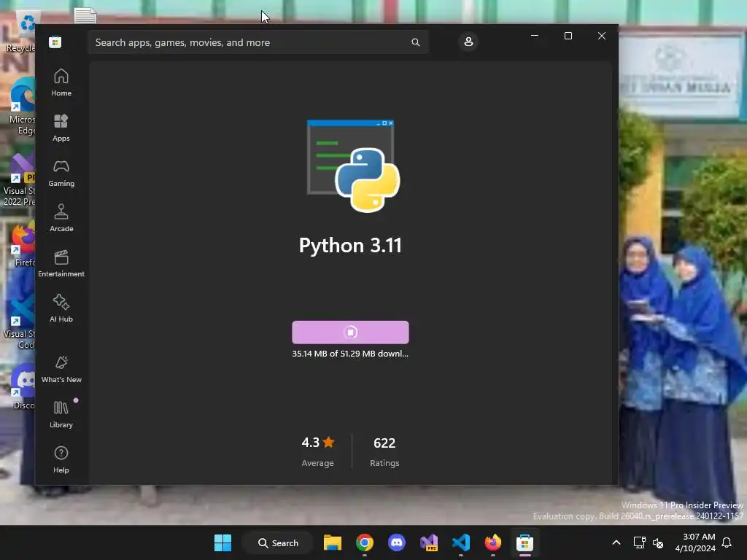Select the Microsoft Edge desktop shortcut

click(x=20, y=107)
